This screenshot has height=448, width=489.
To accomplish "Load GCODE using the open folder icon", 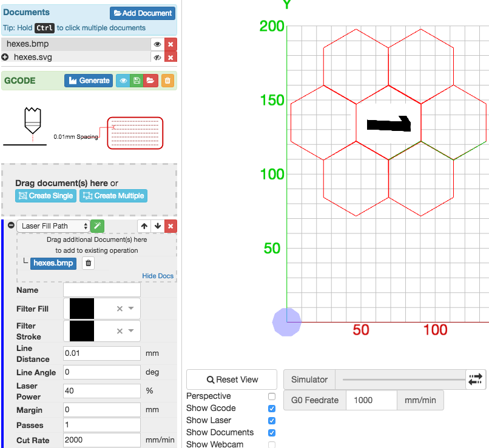I will pyautogui.click(x=150, y=81).
